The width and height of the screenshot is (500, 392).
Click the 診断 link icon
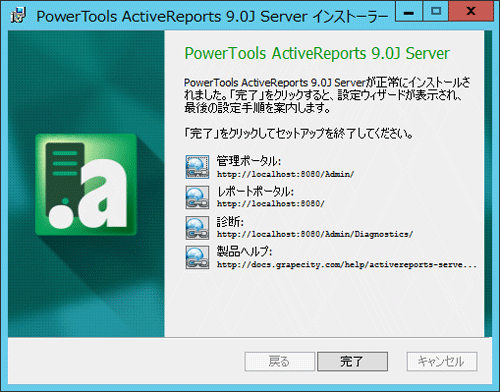click(x=197, y=228)
